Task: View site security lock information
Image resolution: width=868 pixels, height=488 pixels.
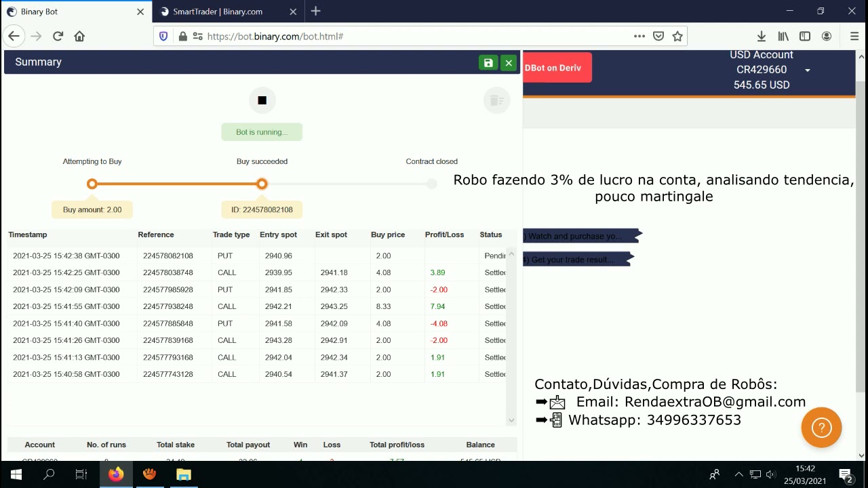Action: (x=182, y=37)
